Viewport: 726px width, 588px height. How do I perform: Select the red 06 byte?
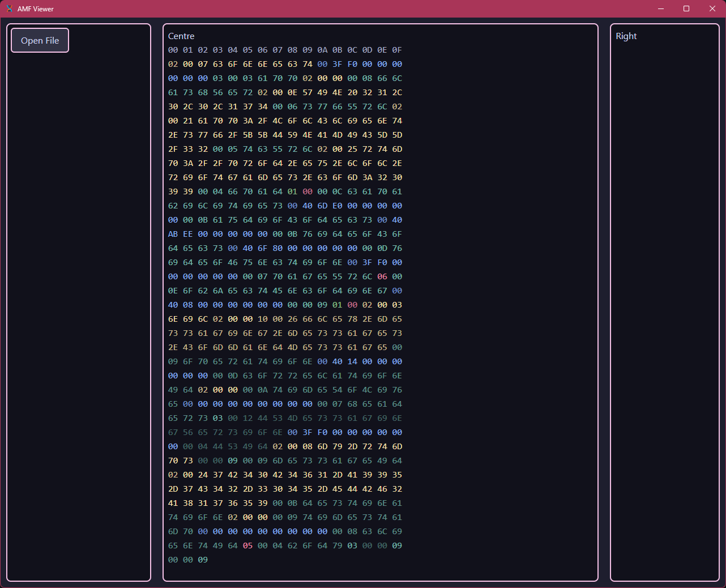(x=382, y=276)
